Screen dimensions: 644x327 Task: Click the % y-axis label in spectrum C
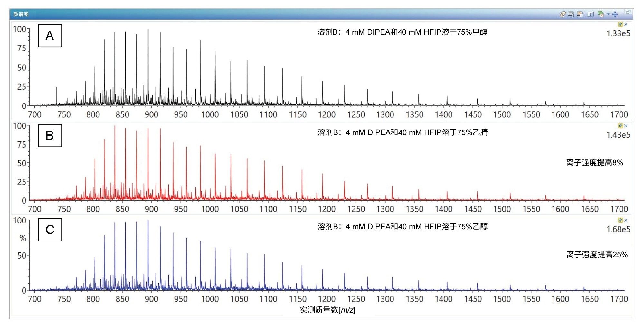point(23,238)
